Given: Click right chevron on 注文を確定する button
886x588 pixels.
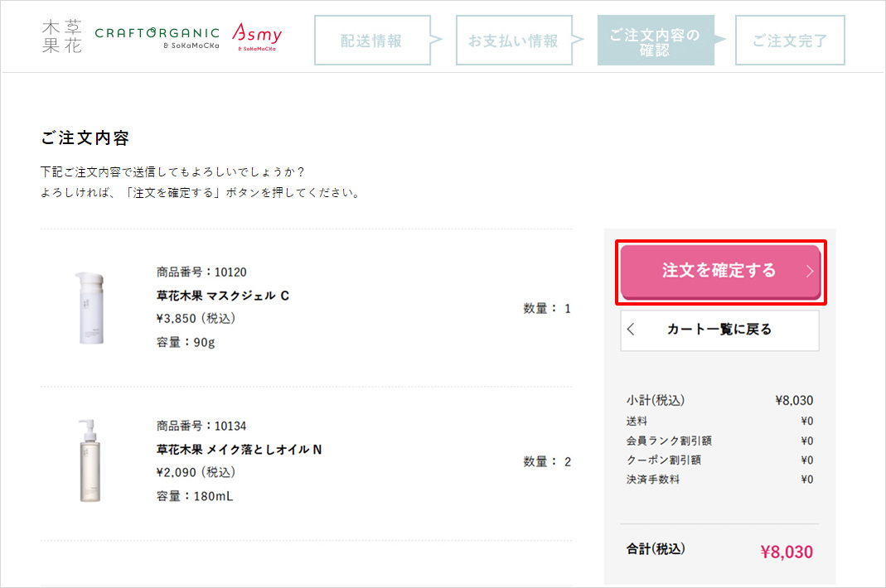Looking at the screenshot, I should pos(809,271).
